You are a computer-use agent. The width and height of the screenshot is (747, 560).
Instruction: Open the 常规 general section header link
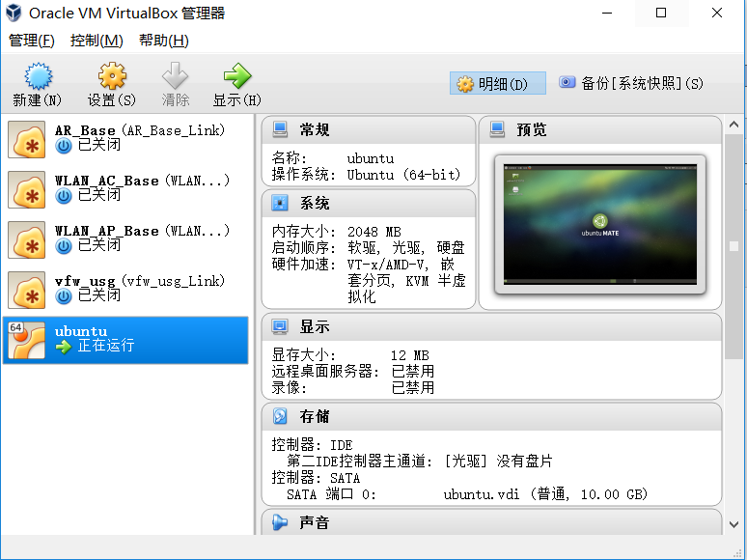tap(315, 129)
